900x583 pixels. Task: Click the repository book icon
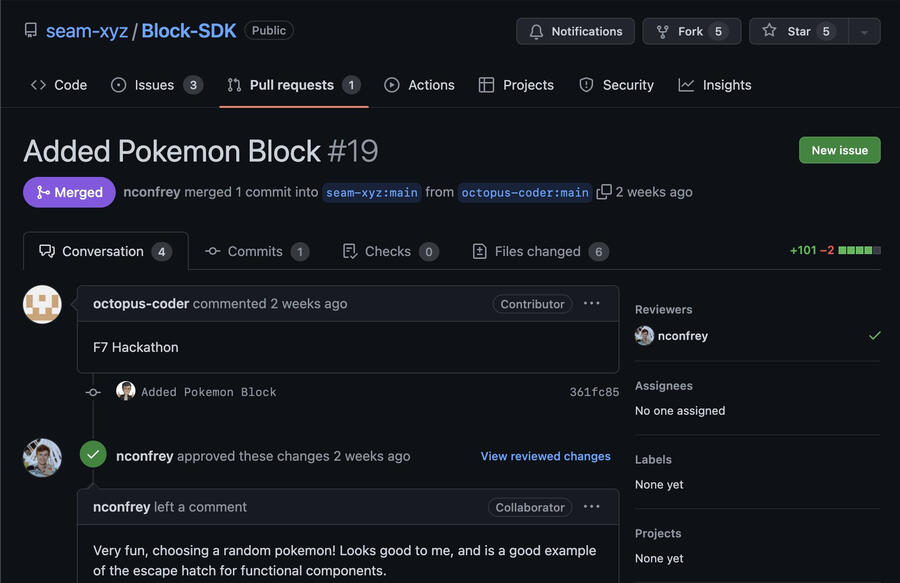(32, 31)
